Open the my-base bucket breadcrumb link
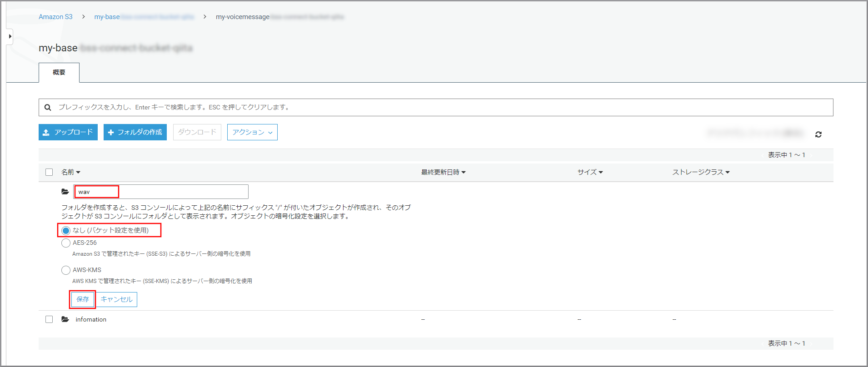868x367 pixels. point(144,17)
